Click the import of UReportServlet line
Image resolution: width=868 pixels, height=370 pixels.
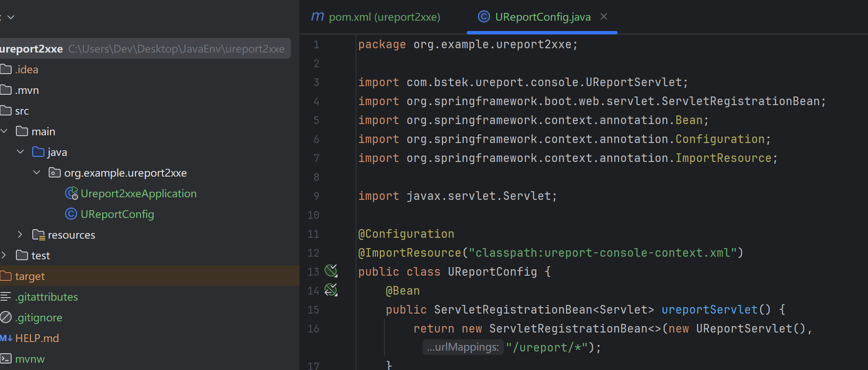click(523, 82)
